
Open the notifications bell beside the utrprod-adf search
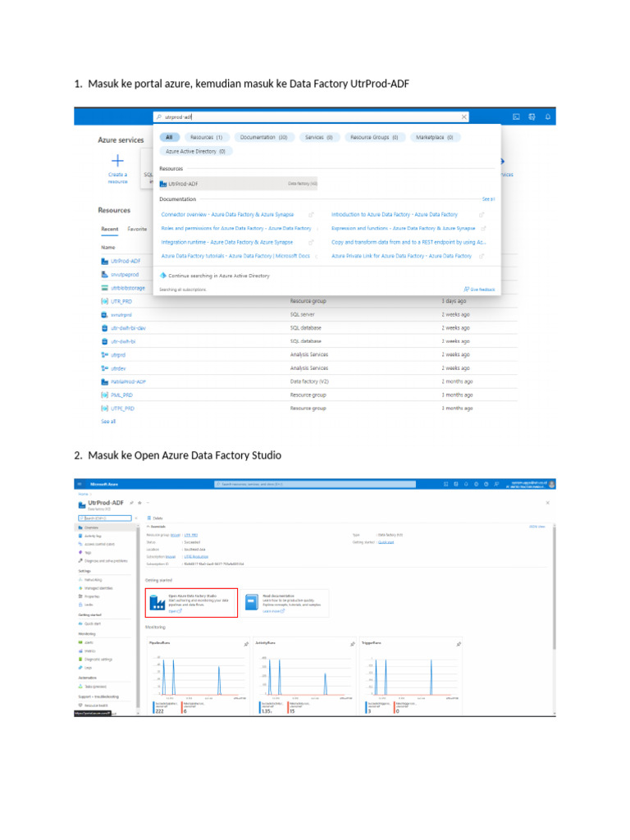547,116
